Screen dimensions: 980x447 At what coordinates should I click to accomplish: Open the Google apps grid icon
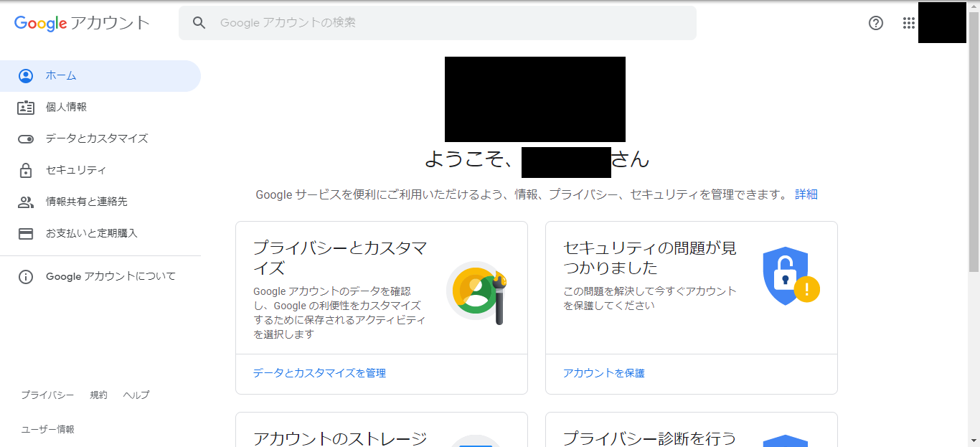pos(909,23)
